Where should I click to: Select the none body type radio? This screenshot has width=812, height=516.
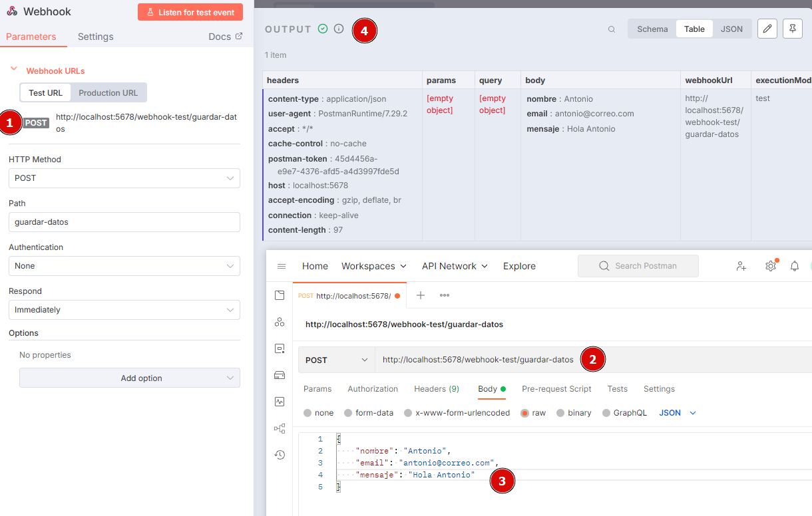click(307, 413)
